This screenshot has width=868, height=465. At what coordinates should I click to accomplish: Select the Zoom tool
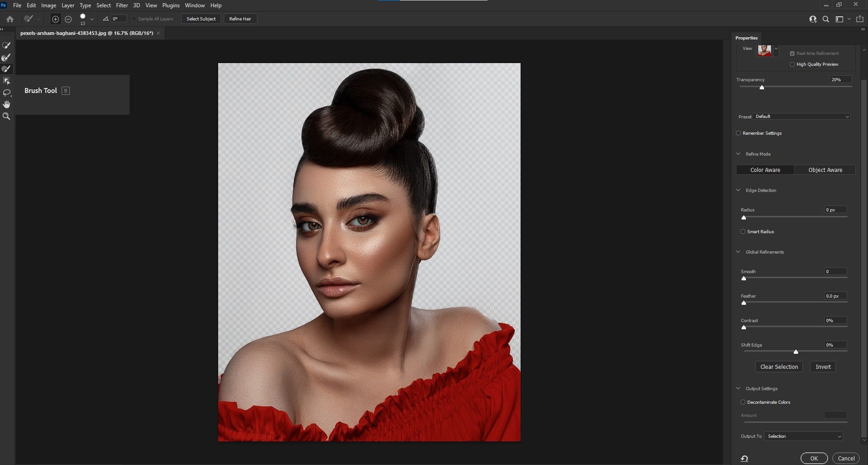click(6, 116)
